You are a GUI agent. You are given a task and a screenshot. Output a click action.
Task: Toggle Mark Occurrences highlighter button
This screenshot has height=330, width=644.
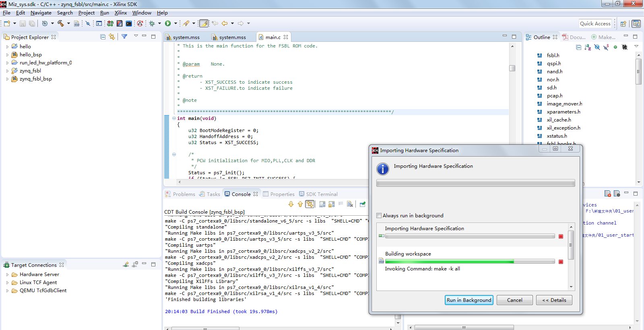click(204, 24)
